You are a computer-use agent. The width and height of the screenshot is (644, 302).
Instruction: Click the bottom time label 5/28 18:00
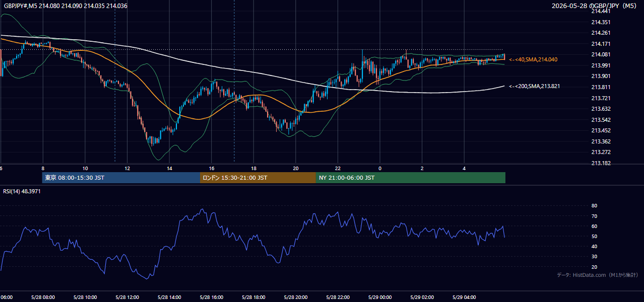253,297
